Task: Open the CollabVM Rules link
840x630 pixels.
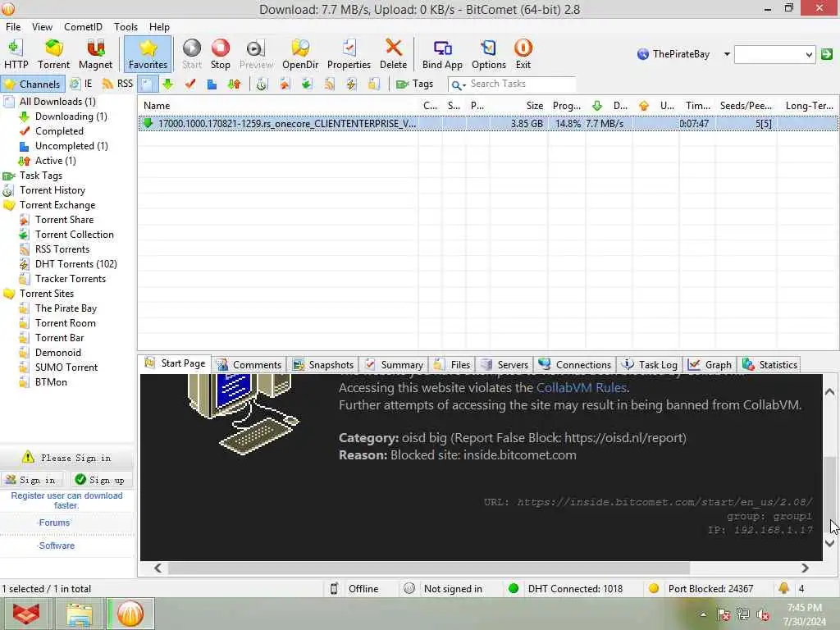Action: (x=582, y=388)
